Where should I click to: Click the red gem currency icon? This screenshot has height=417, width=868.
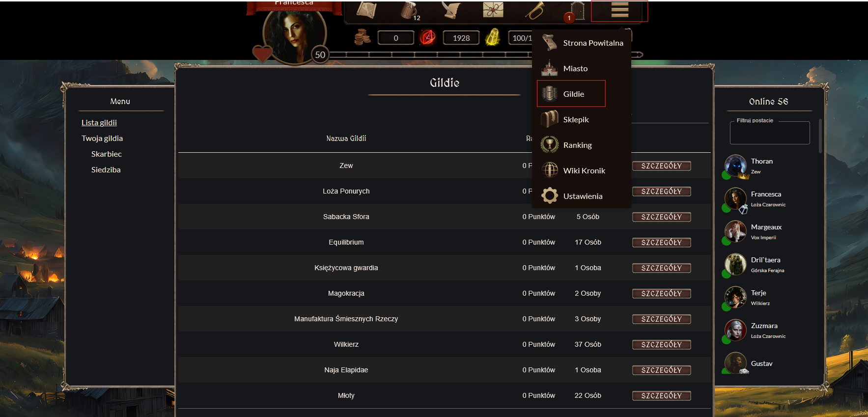tap(428, 37)
